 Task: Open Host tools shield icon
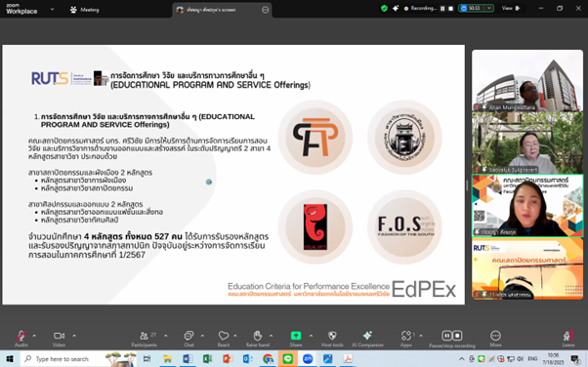332,338
